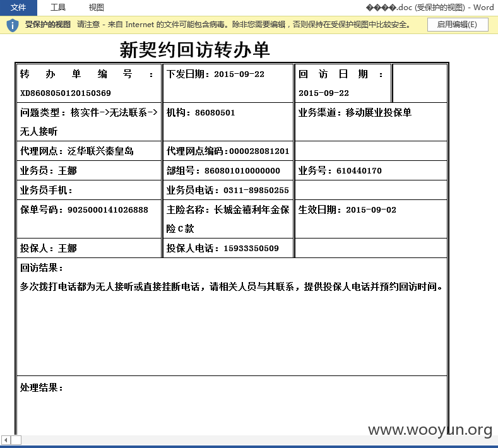Select the ticket number XD8608050120150369

pos(66,93)
